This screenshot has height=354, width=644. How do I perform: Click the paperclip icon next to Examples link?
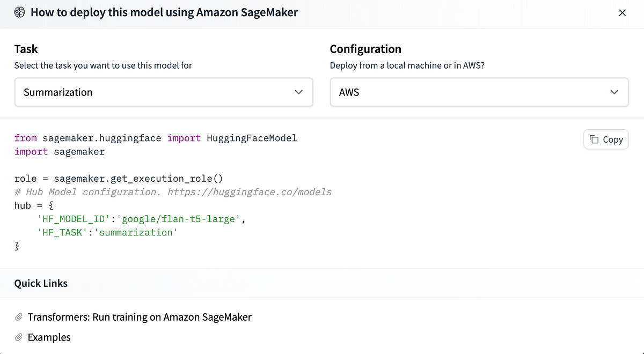19,337
